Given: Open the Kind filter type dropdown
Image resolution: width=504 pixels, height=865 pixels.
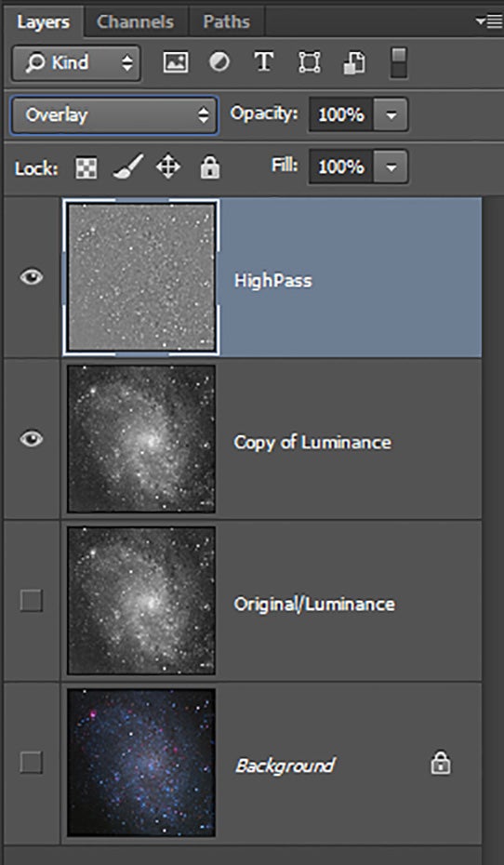Looking at the screenshot, I should click(x=76, y=62).
